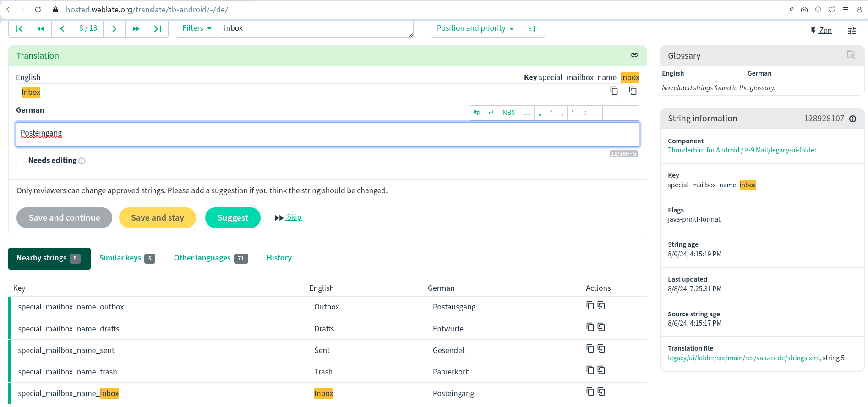
Task: Open the translation settings sliders icon
Action: pos(852,31)
